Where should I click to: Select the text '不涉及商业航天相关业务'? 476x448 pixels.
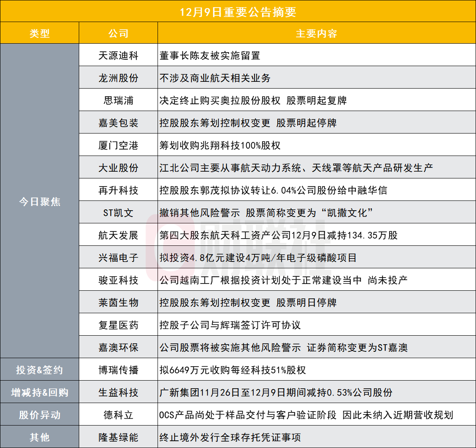(215, 78)
